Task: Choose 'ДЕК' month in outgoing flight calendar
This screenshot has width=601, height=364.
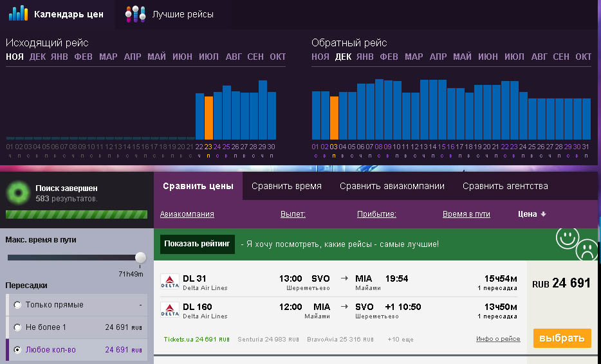Action: point(37,57)
